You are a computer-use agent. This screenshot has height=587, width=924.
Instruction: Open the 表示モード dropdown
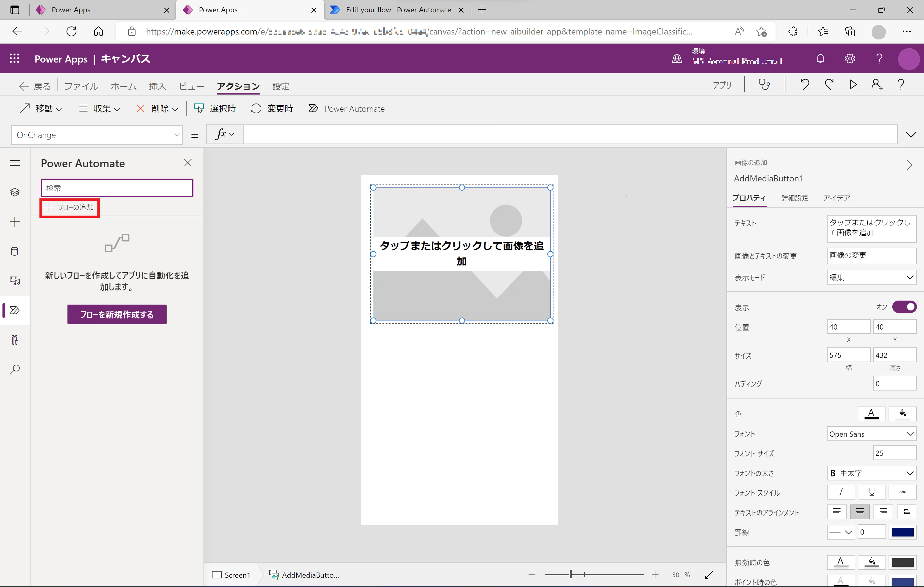pos(871,277)
